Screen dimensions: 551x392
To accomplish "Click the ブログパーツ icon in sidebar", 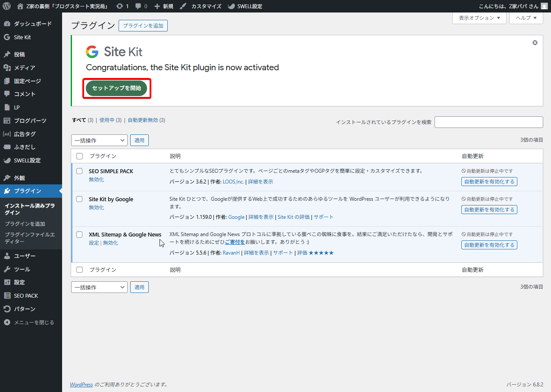I will tap(7, 121).
